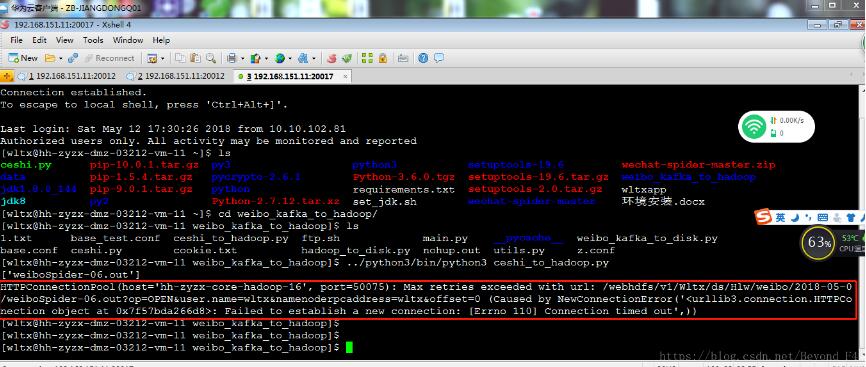
Task: Open the Sogou soft keyboard icon
Action: tap(823, 217)
